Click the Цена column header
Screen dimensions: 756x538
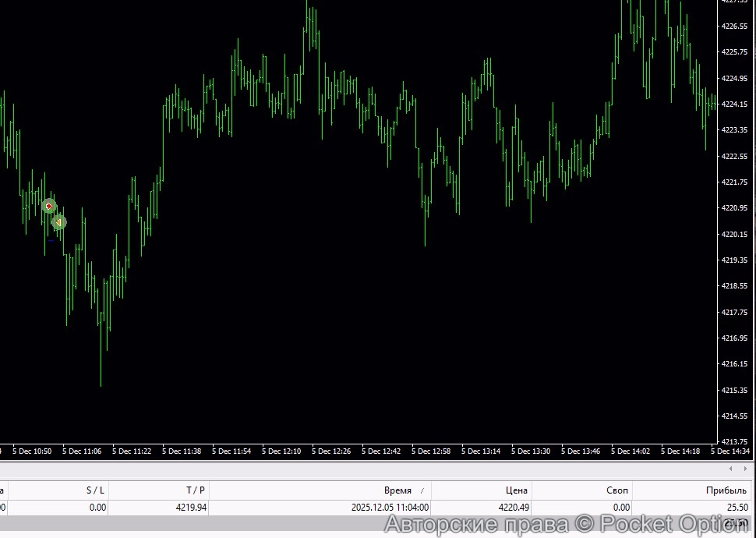516,490
